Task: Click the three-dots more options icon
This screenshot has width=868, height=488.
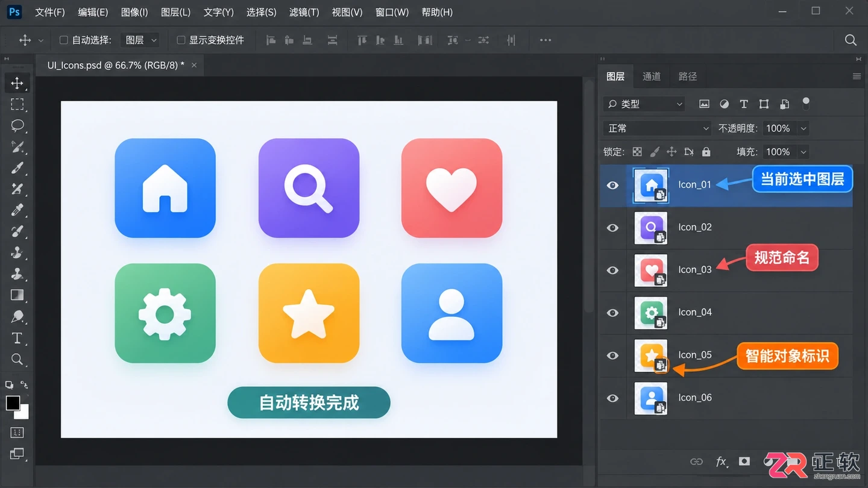Action: point(546,40)
